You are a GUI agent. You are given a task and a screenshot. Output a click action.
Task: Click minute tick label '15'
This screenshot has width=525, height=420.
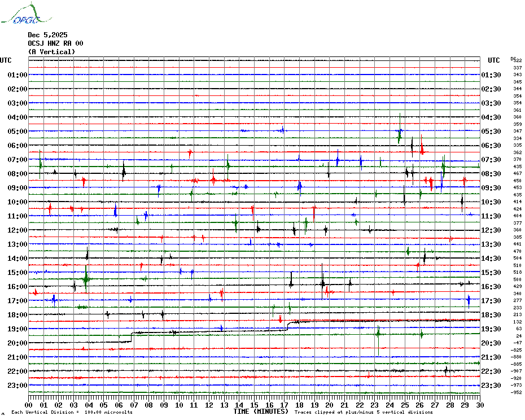(255, 405)
